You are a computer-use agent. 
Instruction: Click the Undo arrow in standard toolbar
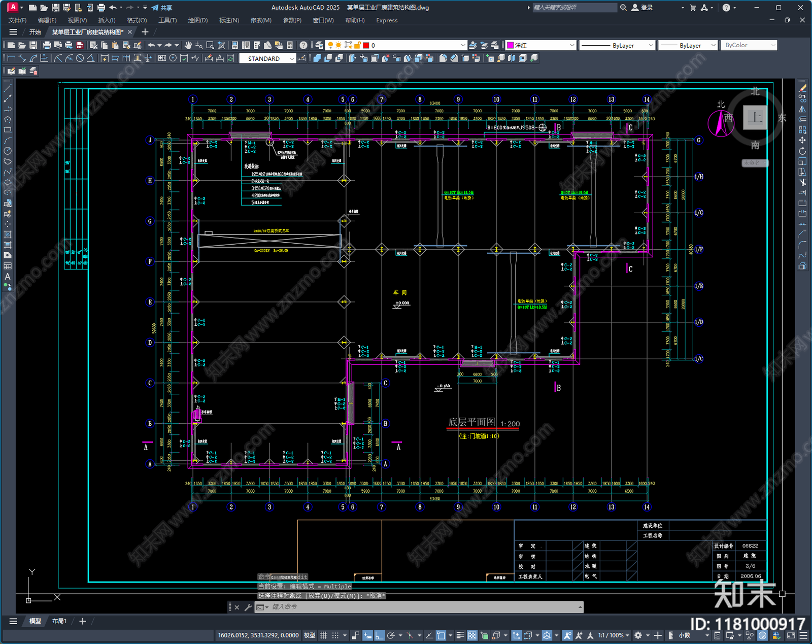(151, 45)
